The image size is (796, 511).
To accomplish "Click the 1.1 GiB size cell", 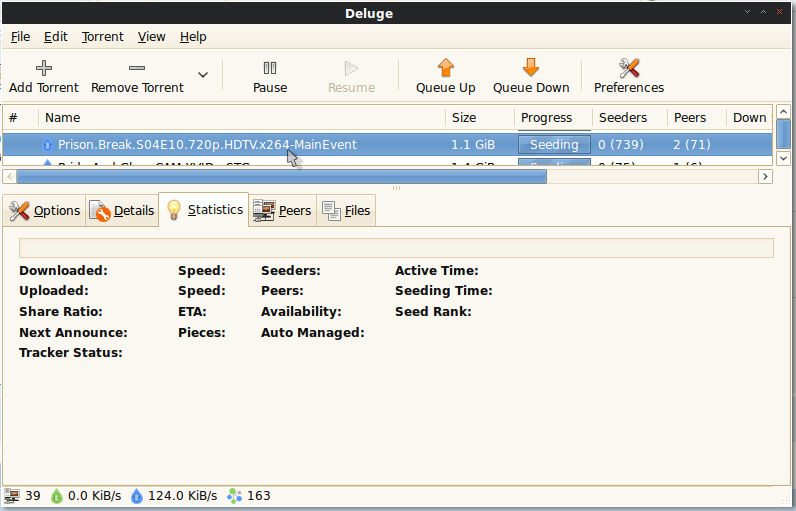I will pos(473,145).
